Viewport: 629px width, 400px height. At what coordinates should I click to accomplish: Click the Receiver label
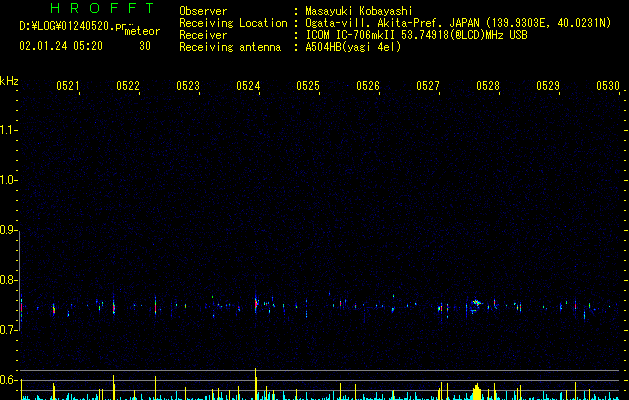coord(203,35)
